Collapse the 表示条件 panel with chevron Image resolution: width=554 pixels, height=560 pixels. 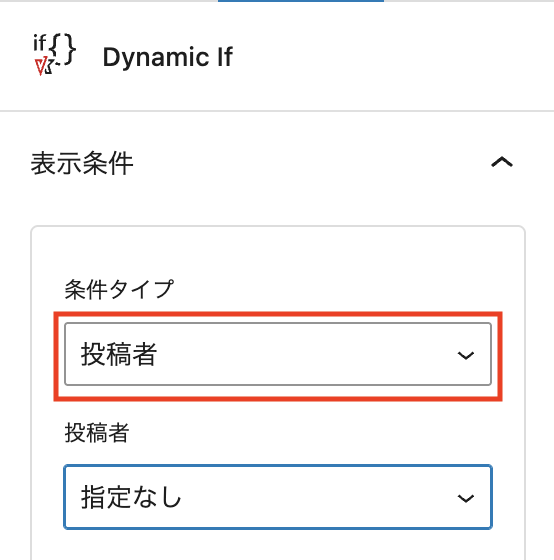[502, 162]
